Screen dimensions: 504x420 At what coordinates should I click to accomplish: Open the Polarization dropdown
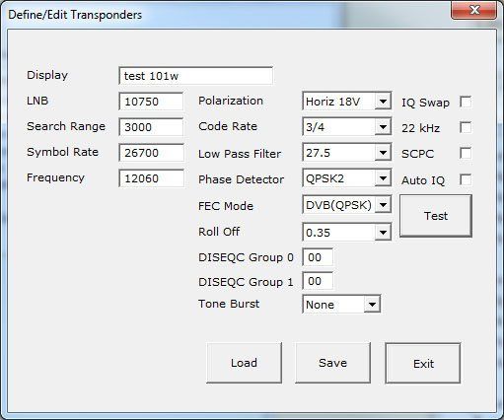click(x=347, y=101)
